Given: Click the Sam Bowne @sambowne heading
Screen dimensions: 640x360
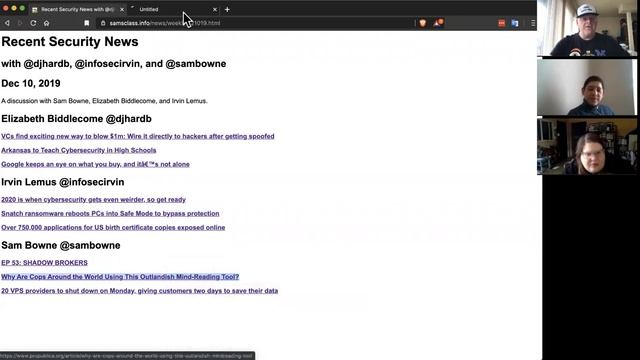Looking at the screenshot, I should (x=61, y=245).
